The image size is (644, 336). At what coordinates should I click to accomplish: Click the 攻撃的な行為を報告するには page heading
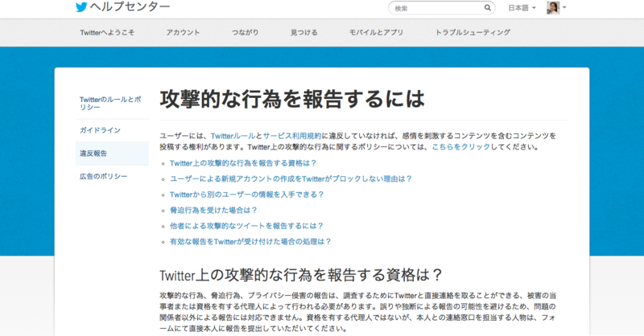292,99
